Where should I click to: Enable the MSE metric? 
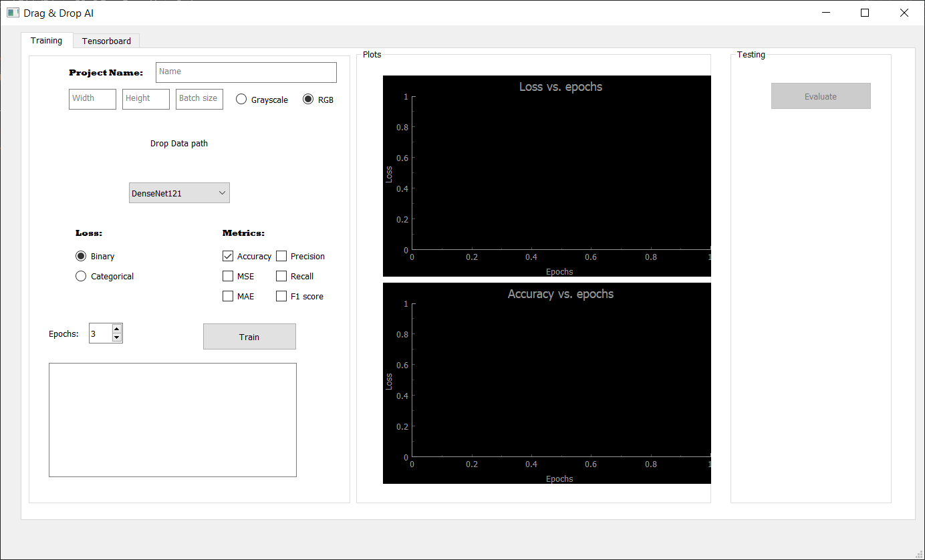(228, 276)
